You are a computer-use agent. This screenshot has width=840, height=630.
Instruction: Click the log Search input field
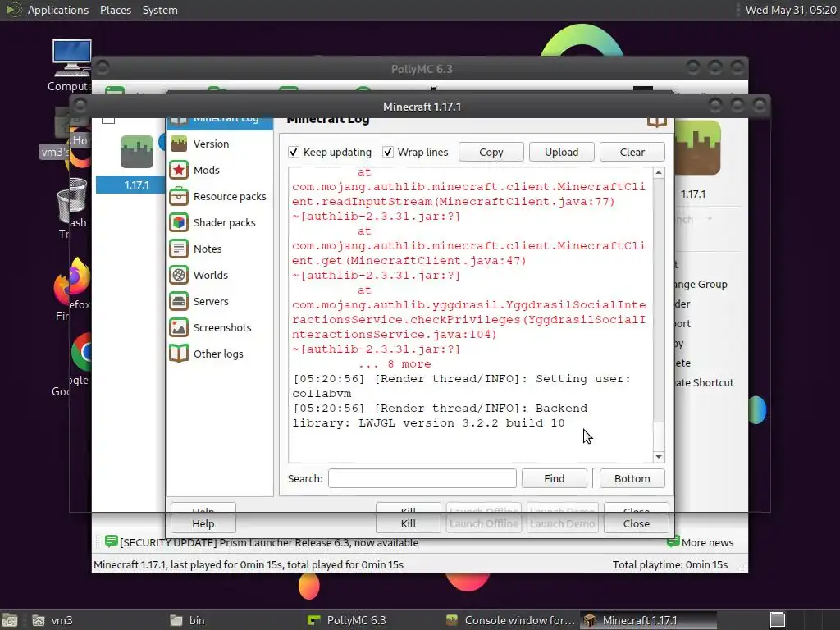coord(422,478)
